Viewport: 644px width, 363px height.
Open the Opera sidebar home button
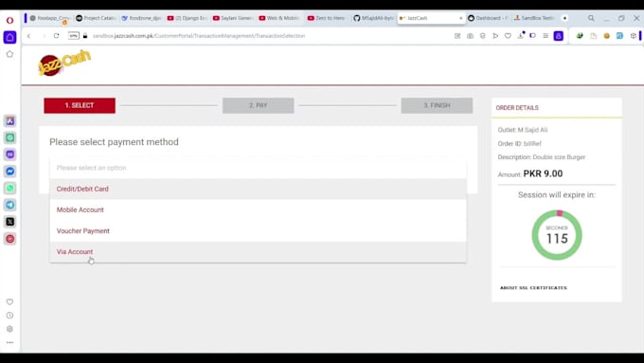click(9, 37)
